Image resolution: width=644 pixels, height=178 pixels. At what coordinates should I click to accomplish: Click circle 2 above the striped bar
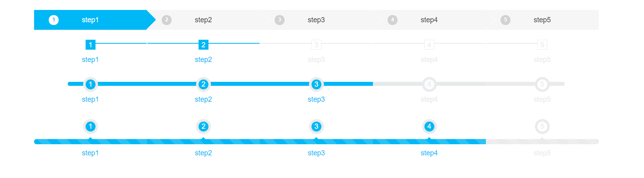[x=203, y=126]
